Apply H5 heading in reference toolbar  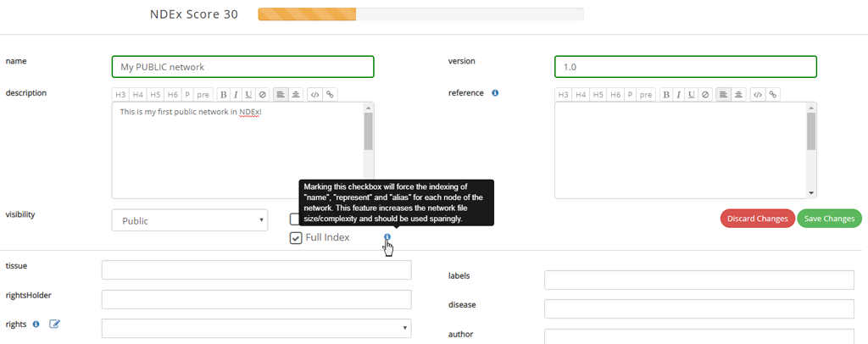point(598,95)
